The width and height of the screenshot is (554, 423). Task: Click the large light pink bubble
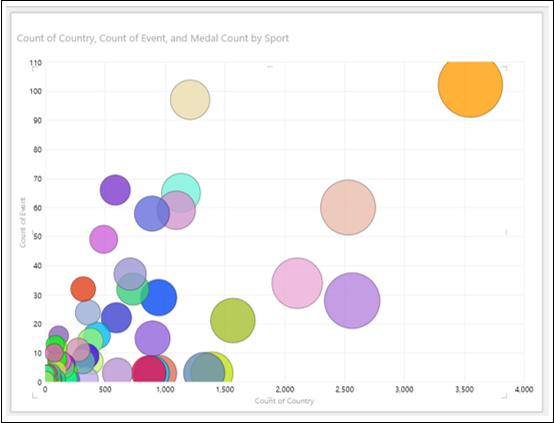click(x=297, y=283)
